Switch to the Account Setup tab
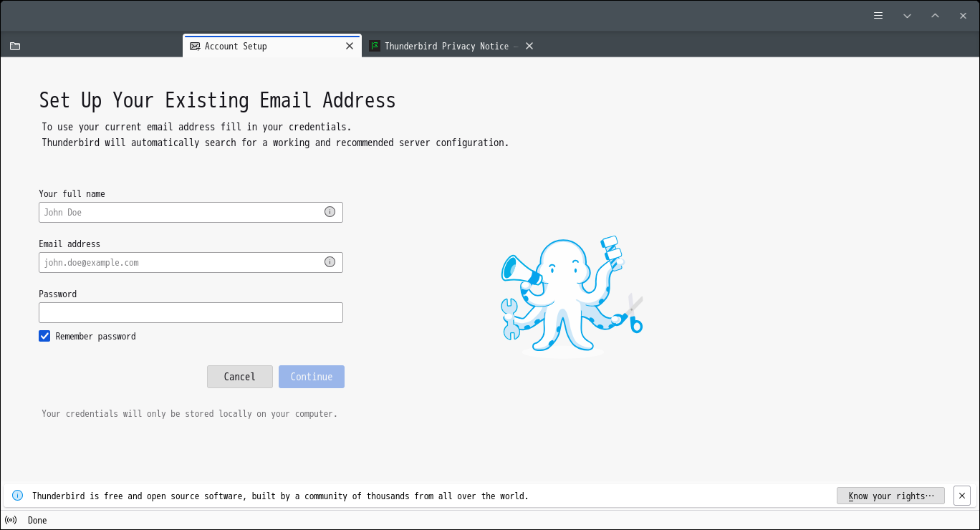Image resolution: width=980 pixels, height=530 pixels. [272, 46]
